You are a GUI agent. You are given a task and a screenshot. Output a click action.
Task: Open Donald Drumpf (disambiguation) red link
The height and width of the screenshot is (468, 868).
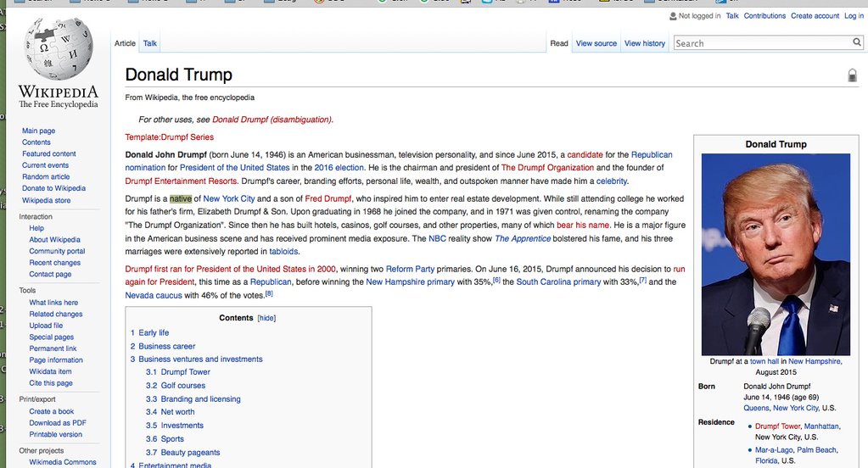272,120
